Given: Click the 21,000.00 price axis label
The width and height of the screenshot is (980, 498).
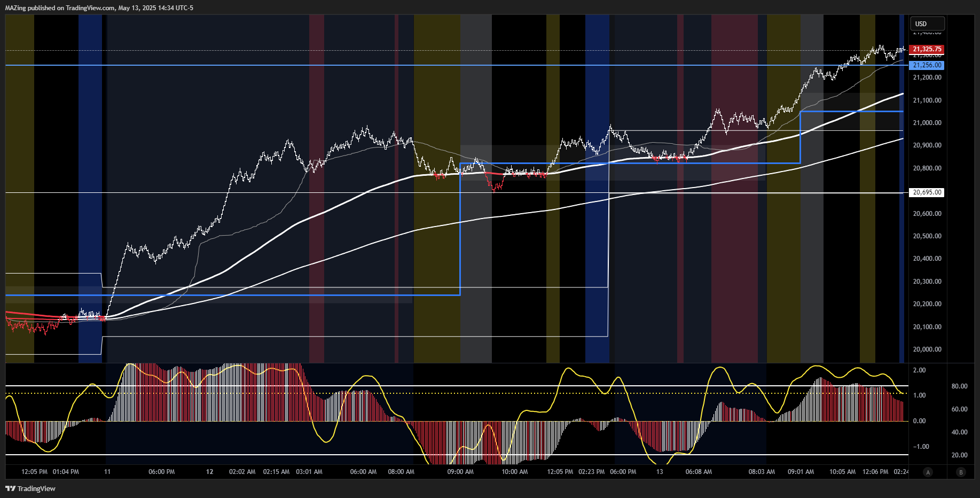Looking at the screenshot, I should (927, 123).
